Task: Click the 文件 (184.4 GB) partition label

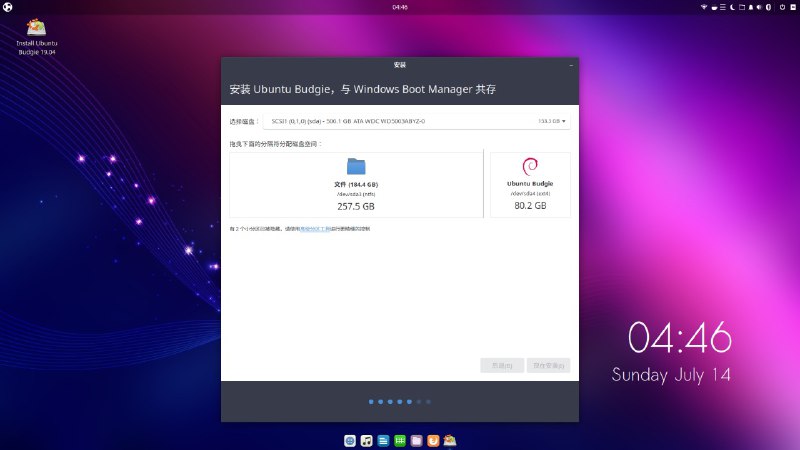Action: 356,185
